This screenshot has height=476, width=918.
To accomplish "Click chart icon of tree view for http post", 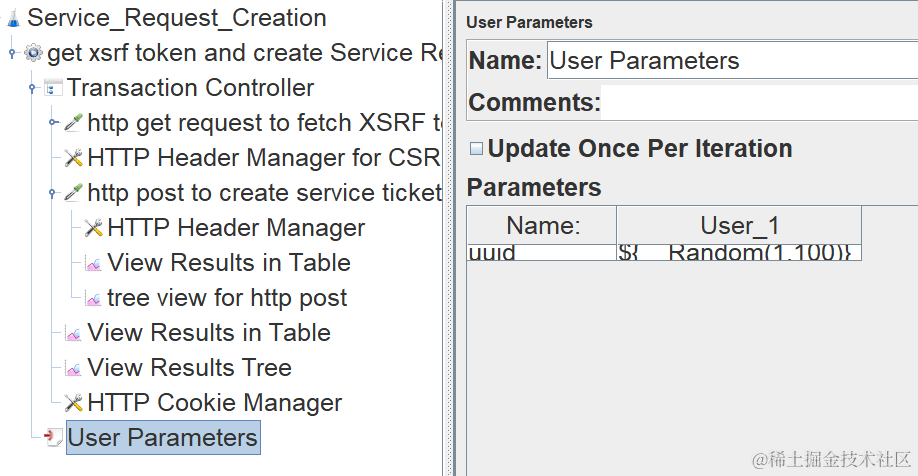I will click(93, 298).
